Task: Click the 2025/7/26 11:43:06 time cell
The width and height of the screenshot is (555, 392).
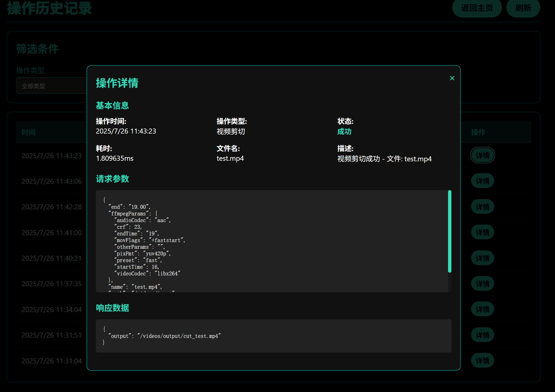Action: [52, 181]
